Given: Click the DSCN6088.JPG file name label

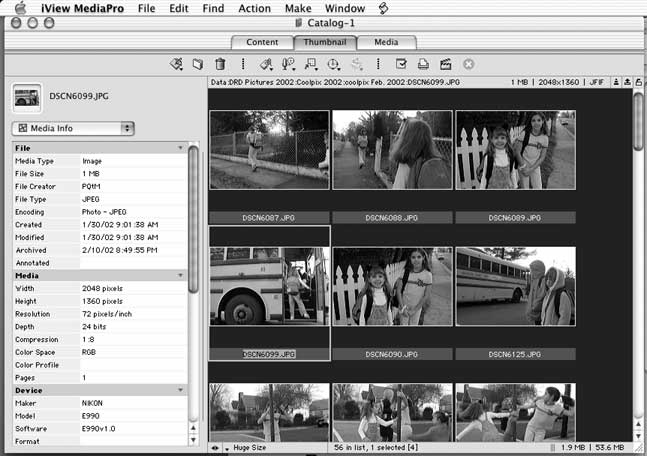Looking at the screenshot, I should [x=392, y=217].
